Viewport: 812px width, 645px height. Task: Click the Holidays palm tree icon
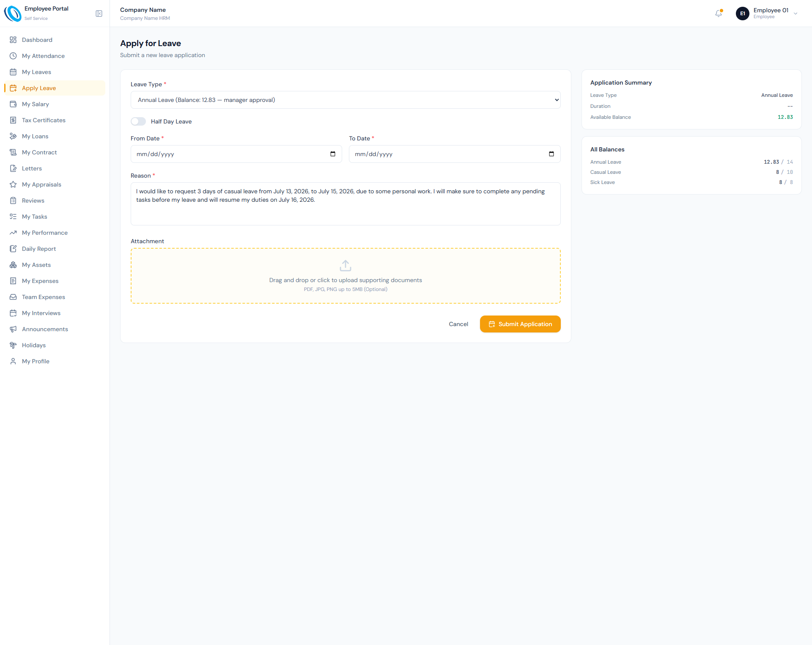coord(13,345)
